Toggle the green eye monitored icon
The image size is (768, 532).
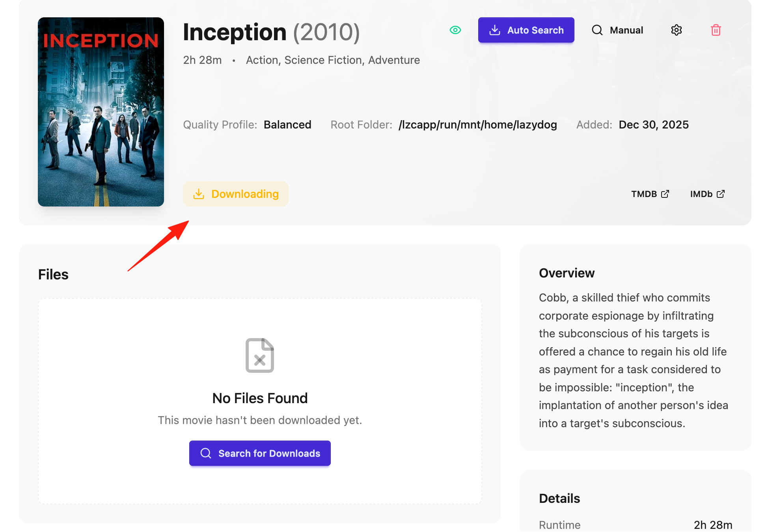click(x=455, y=30)
